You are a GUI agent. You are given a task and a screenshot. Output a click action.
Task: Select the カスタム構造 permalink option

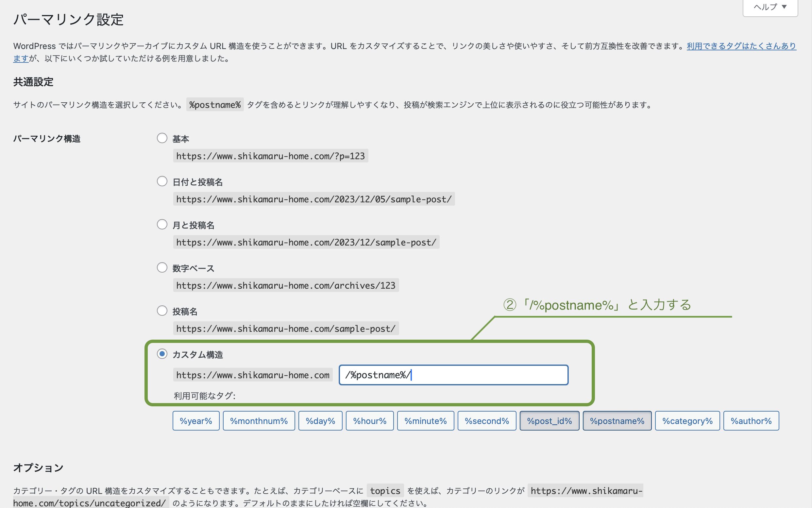coord(162,353)
